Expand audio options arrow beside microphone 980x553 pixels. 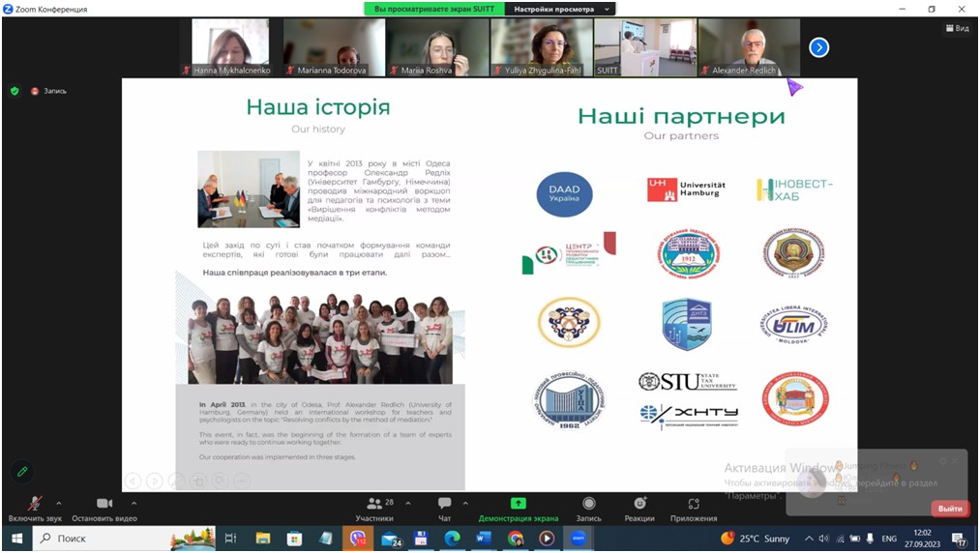[x=59, y=503]
